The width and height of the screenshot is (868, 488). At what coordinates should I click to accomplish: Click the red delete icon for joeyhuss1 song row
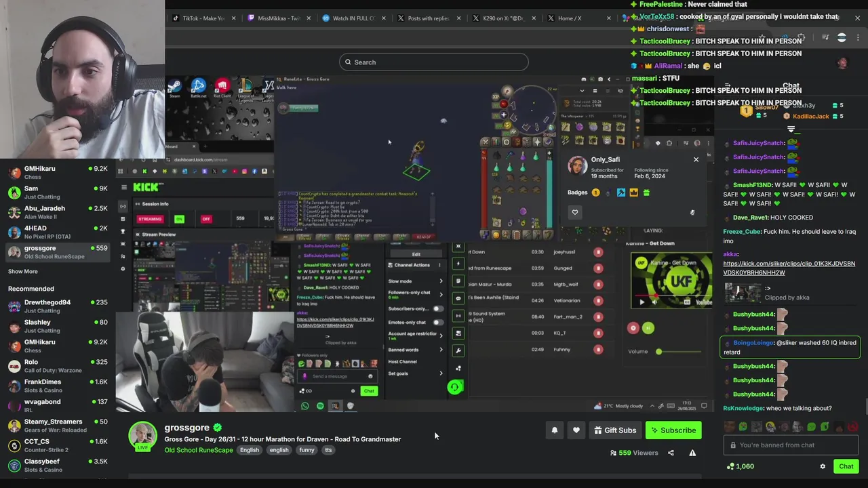click(598, 252)
